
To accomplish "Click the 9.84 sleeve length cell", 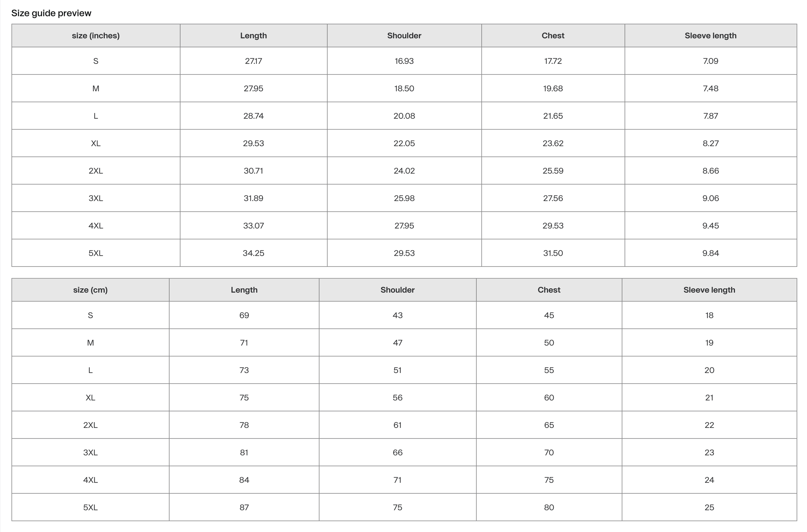I will 710,253.
